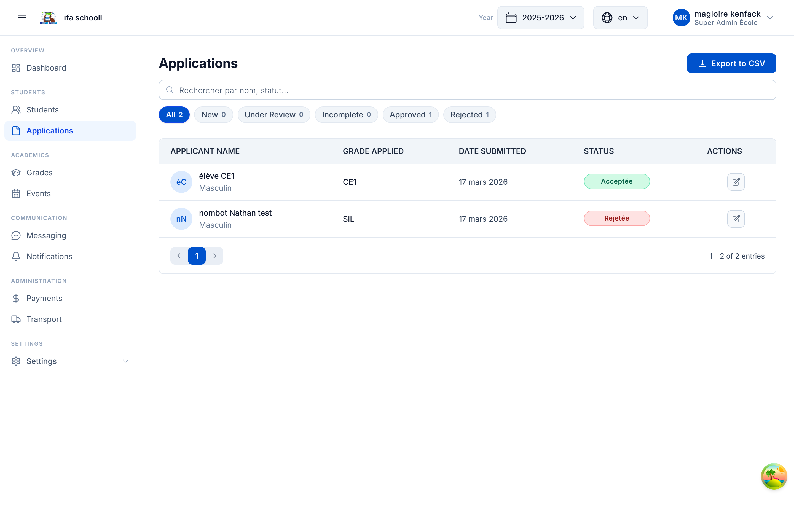Go to Transport section
This screenshot has height=532, width=794.
[44, 319]
